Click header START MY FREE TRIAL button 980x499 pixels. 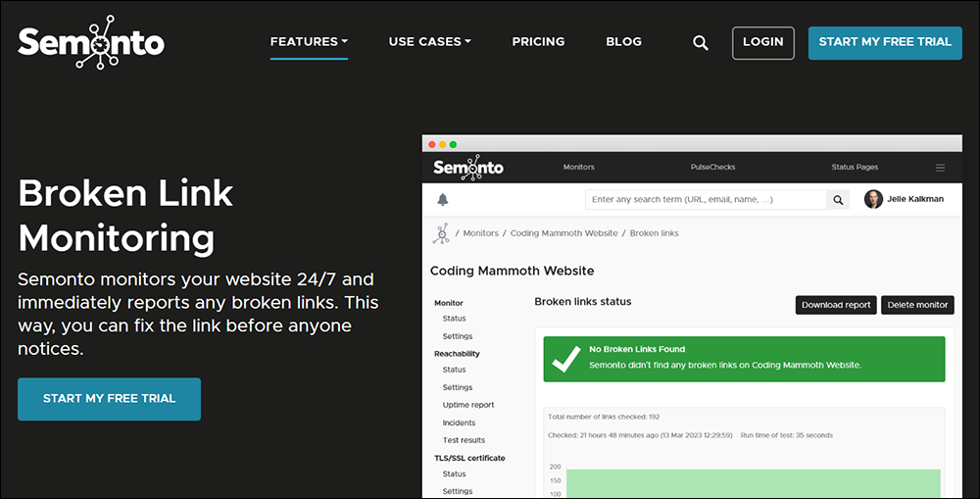coord(885,42)
